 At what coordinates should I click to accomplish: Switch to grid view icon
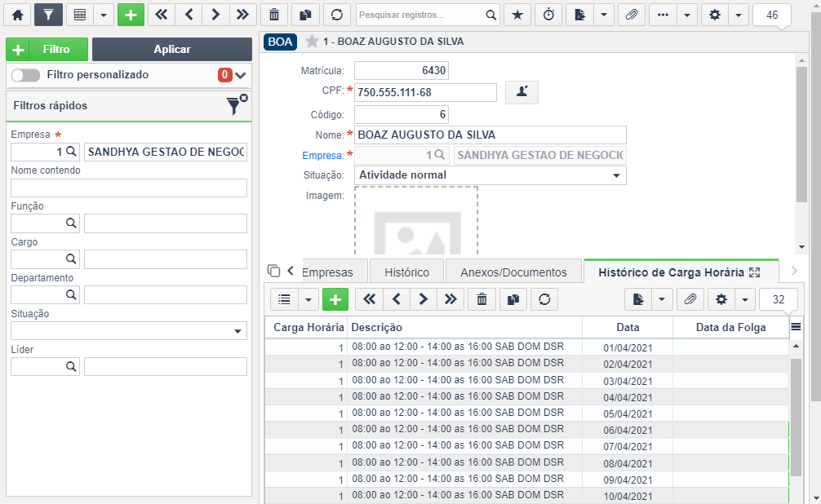click(x=80, y=15)
